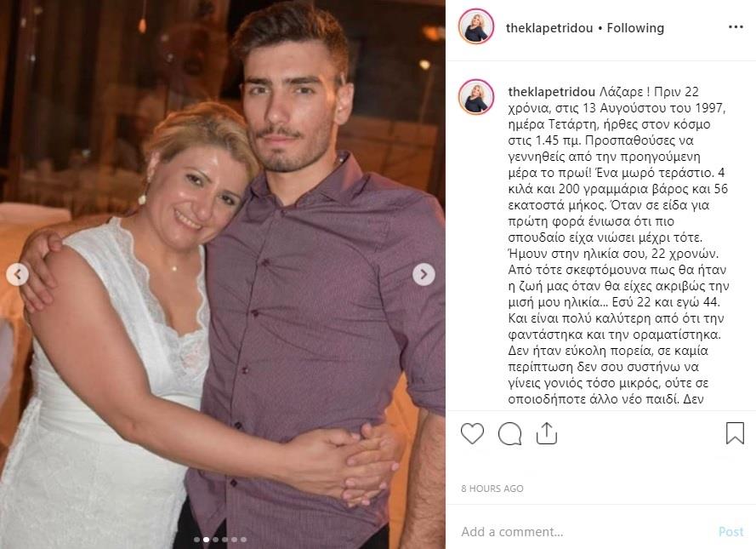
Task: Open theklapetridou username in the caption
Action: (552, 92)
